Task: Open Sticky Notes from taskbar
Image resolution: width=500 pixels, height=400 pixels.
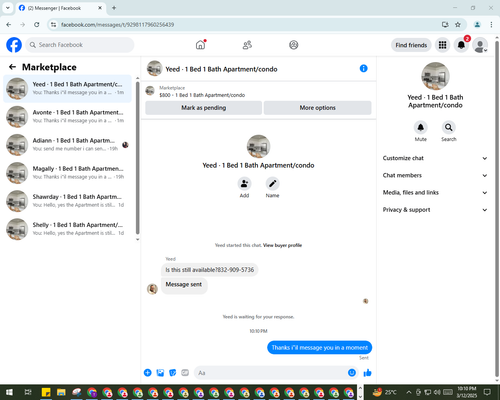Action: tap(46, 392)
